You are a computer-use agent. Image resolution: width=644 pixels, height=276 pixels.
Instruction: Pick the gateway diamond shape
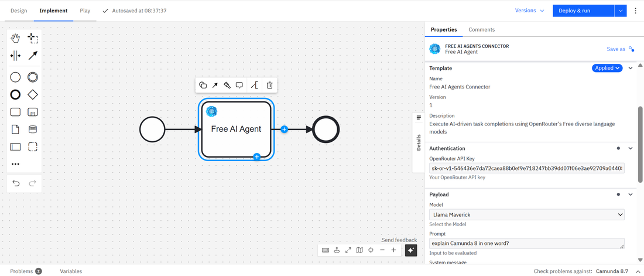pos(33,94)
